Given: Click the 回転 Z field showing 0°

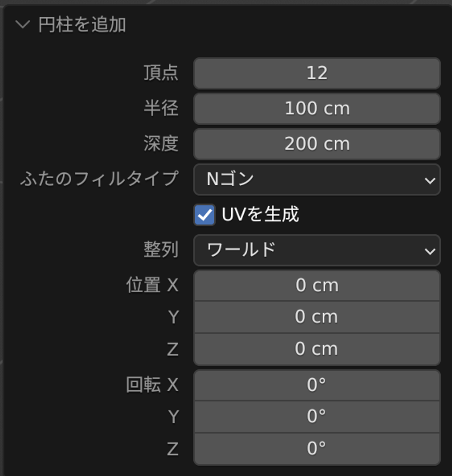Looking at the screenshot, I should 317,449.
